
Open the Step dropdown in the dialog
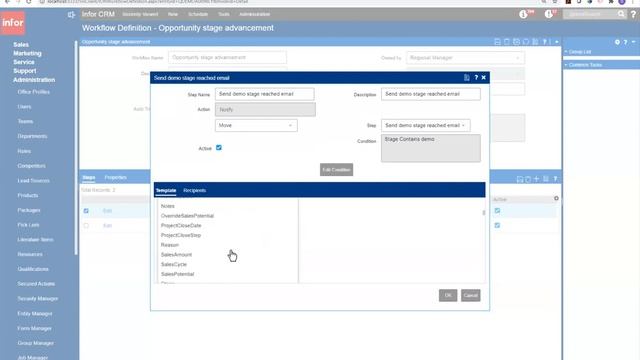[425, 125]
